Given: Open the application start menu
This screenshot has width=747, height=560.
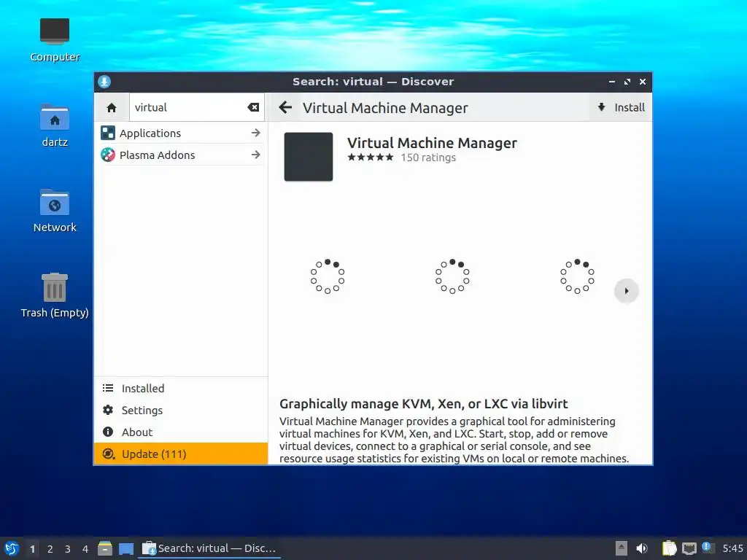Looking at the screenshot, I should (12, 548).
